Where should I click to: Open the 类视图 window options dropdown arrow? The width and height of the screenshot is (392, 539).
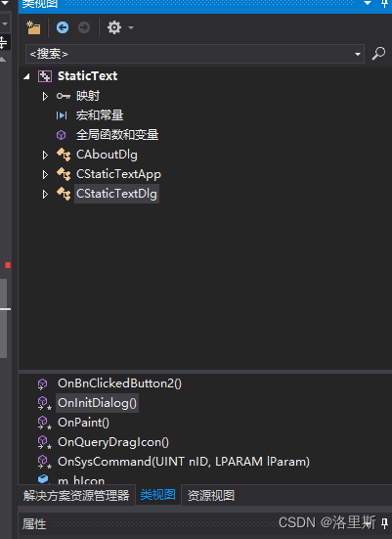(x=368, y=3)
